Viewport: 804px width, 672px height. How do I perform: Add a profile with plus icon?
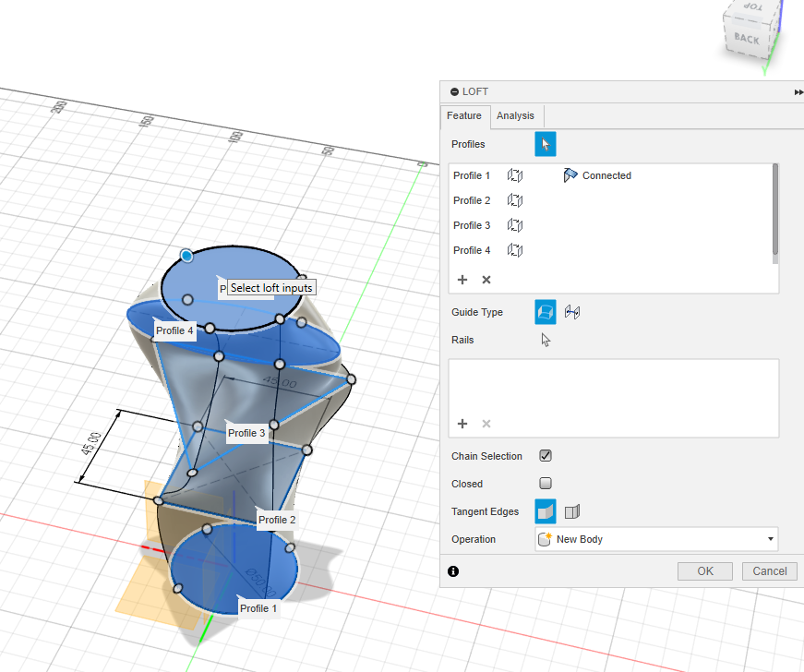tap(462, 280)
